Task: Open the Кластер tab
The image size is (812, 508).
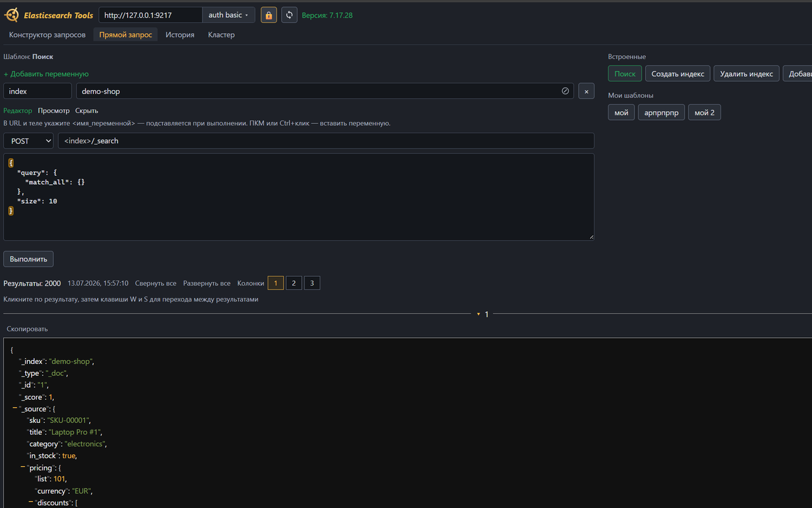Action: [x=221, y=35]
